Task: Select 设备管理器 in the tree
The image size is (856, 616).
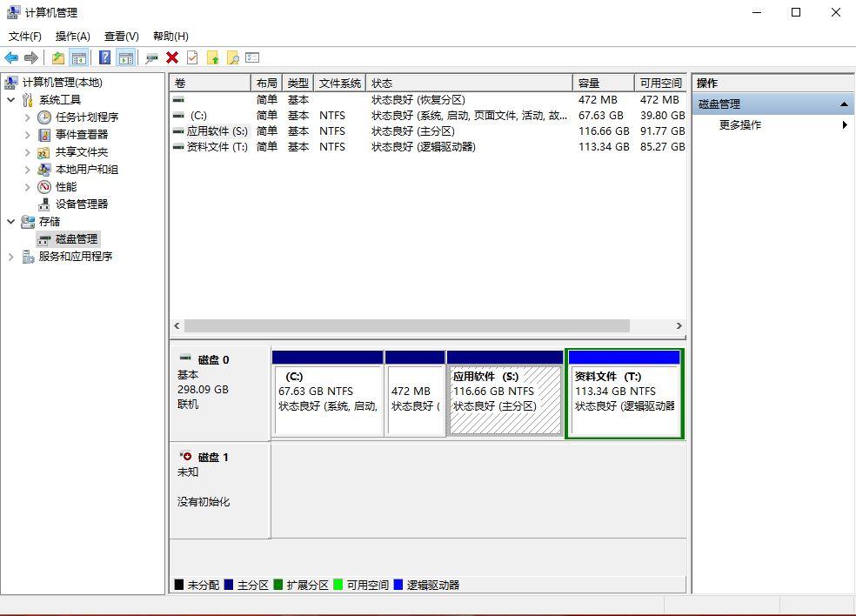Action: pos(82,204)
